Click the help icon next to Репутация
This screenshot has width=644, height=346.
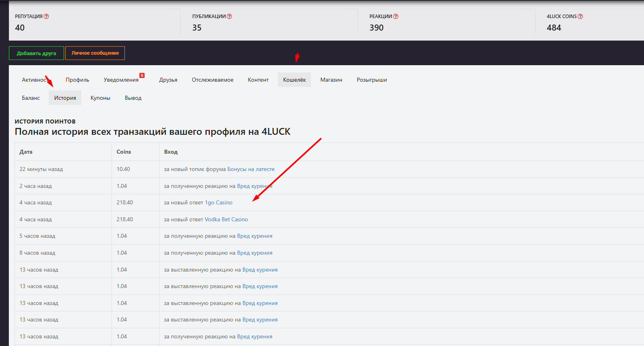(x=46, y=16)
